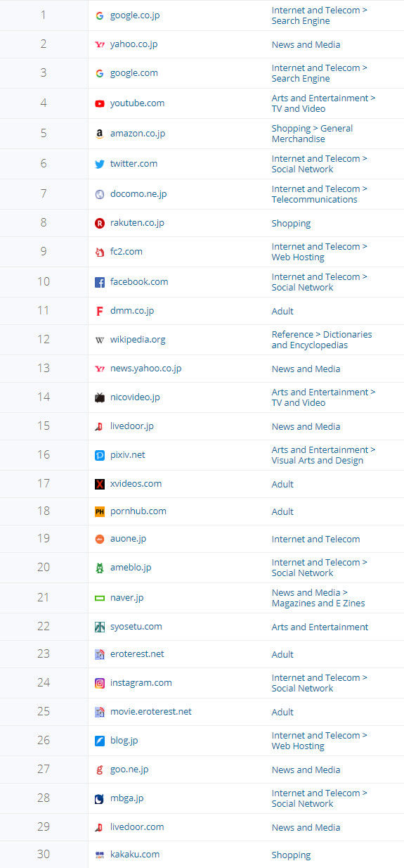Click the syosetu.com link
Screen dimensions: 404x868
(136, 626)
